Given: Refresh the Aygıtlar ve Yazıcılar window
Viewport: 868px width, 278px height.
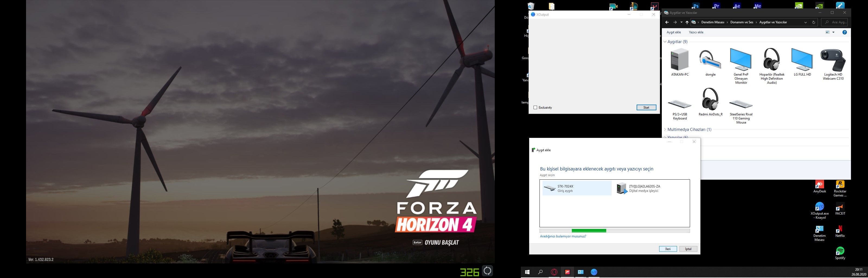Looking at the screenshot, I should [813, 22].
